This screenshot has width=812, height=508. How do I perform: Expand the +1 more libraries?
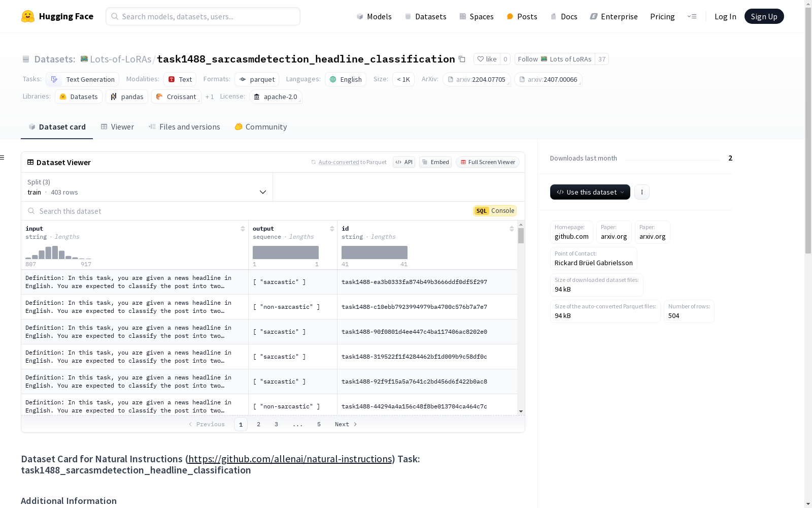click(210, 97)
